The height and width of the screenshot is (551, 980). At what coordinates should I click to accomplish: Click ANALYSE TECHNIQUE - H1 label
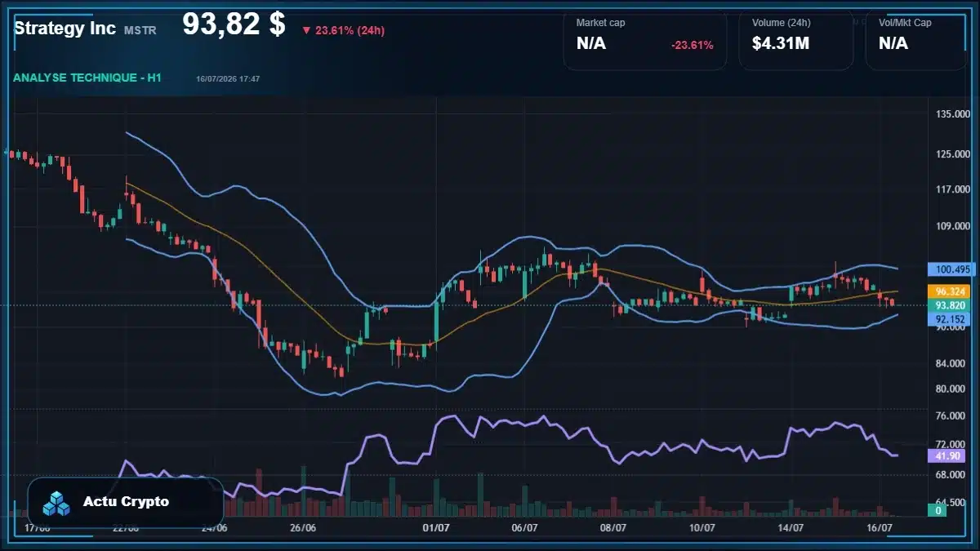click(87, 78)
